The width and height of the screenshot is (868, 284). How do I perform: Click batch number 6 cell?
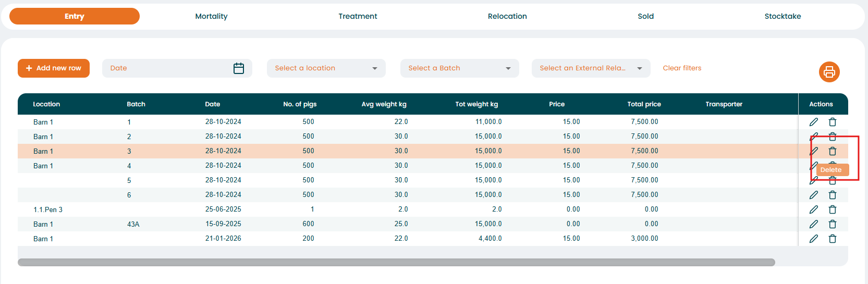[129, 195]
